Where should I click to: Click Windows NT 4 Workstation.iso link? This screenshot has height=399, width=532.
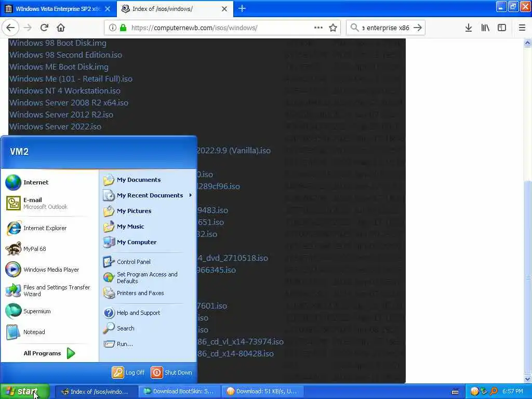64,90
